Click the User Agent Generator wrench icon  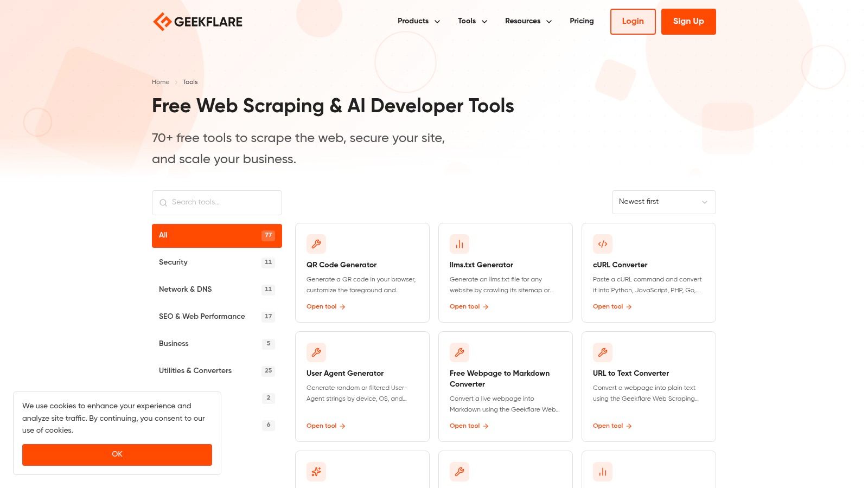[316, 352]
